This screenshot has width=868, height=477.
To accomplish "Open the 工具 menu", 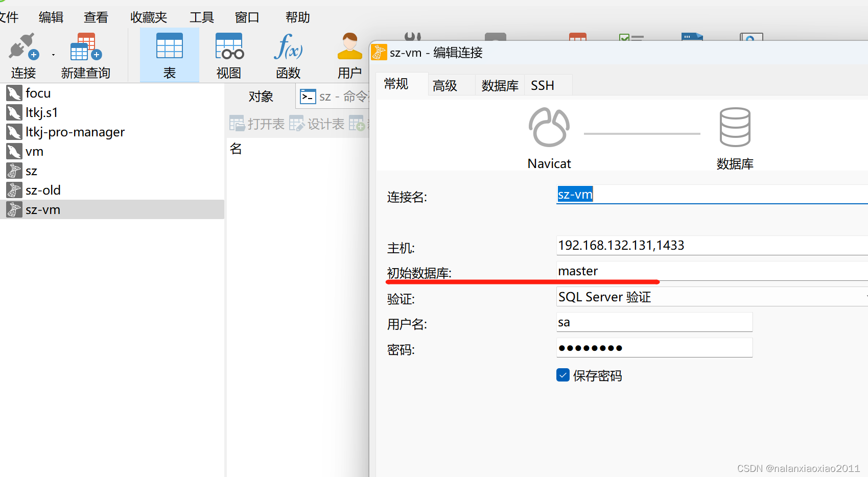I will click(202, 17).
